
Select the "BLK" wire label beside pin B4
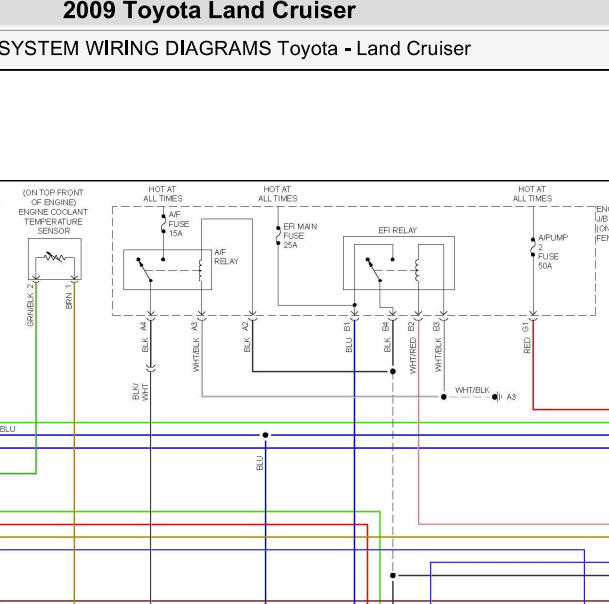pyautogui.click(x=387, y=345)
